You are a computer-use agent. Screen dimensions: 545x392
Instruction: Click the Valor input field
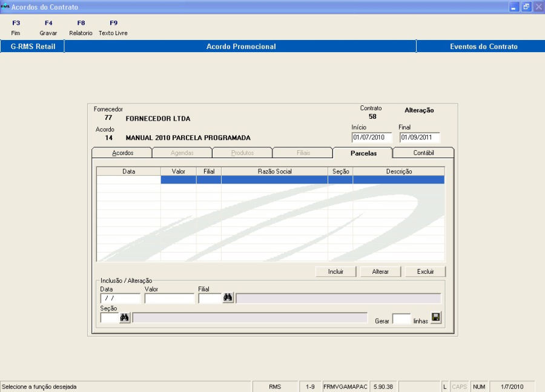pyautogui.click(x=170, y=298)
